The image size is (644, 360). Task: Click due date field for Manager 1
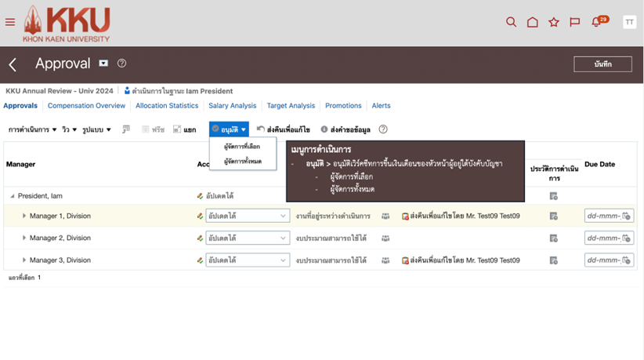point(604,216)
